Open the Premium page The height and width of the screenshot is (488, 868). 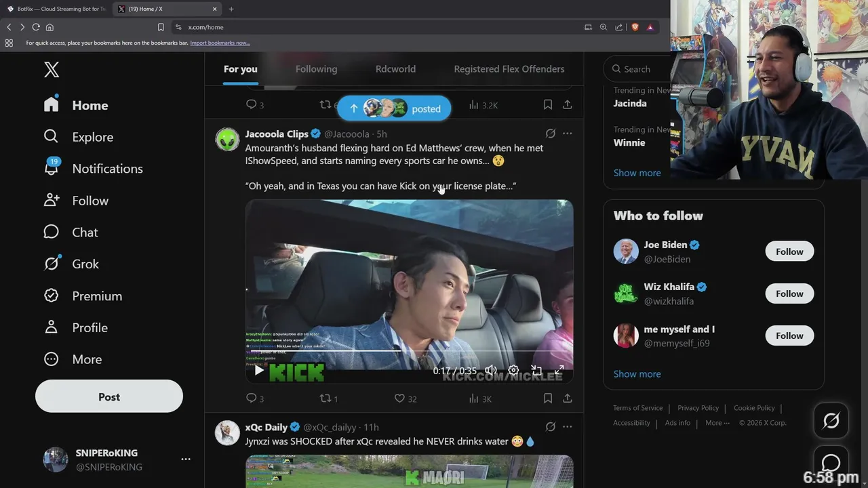click(x=83, y=296)
